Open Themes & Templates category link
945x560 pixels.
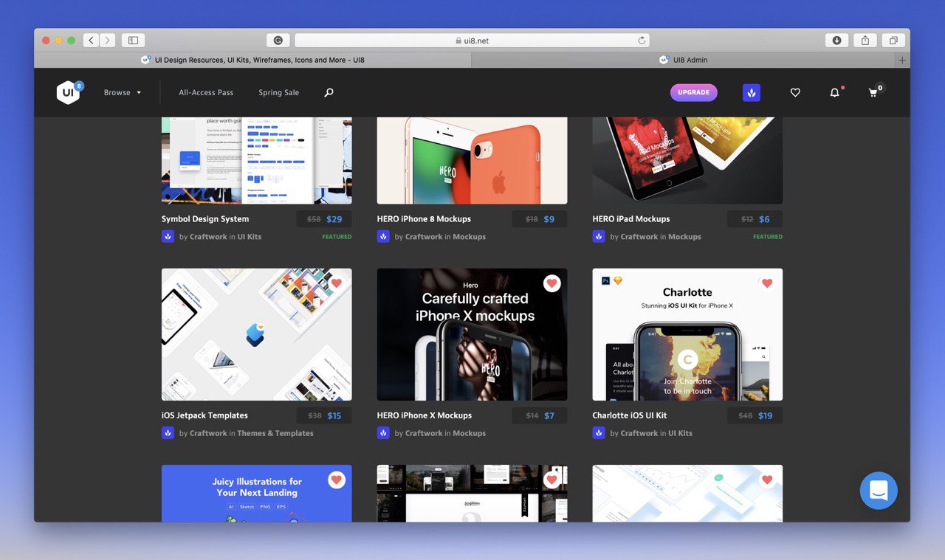point(275,433)
